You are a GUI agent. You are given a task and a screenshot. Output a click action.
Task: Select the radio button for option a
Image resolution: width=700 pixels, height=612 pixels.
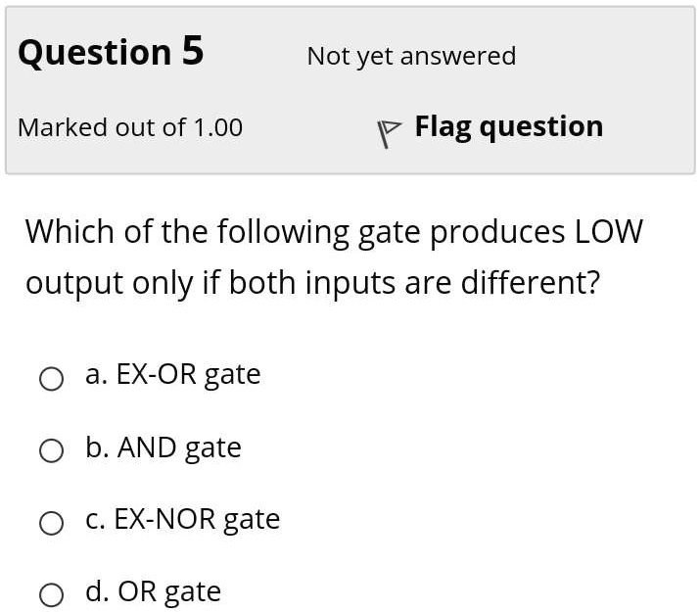(x=51, y=379)
